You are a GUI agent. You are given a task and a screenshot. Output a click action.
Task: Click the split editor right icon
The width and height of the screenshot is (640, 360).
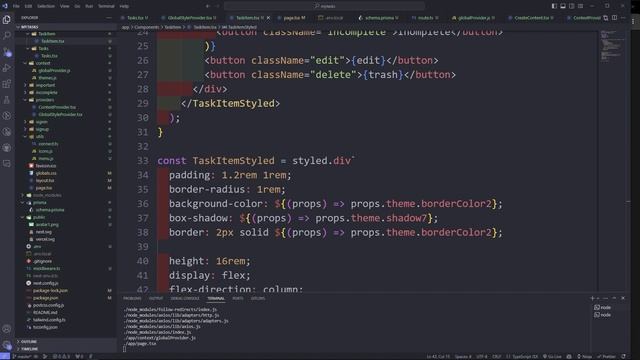click(614, 18)
